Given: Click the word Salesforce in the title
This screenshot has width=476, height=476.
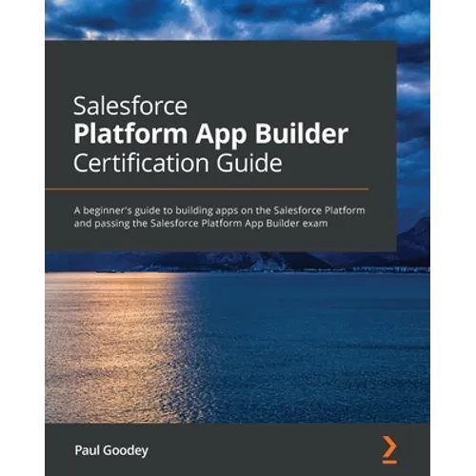Looking at the screenshot, I should click(x=130, y=106).
